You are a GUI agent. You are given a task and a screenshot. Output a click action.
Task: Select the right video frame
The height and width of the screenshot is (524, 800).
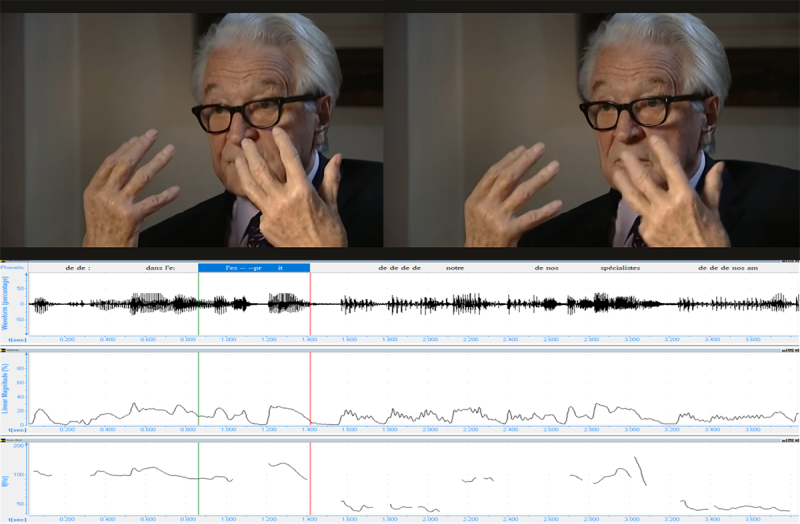[x=592, y=130]
